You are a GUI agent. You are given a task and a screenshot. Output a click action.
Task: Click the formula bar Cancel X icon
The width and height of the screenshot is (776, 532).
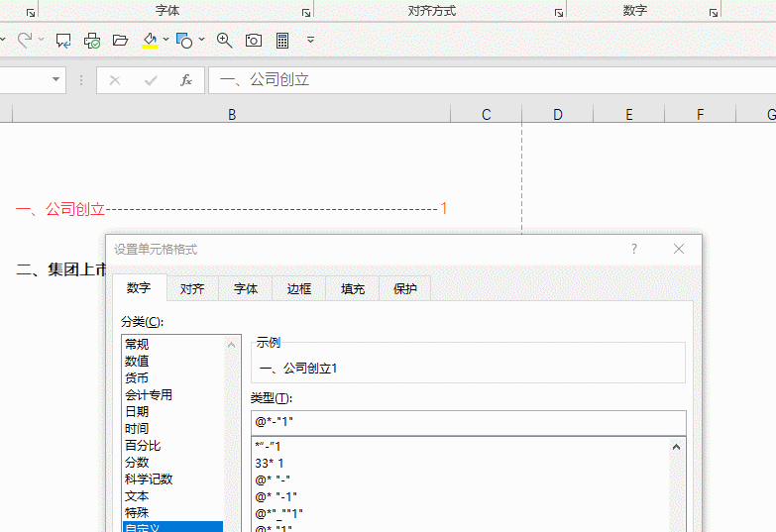tap(115, 80)
